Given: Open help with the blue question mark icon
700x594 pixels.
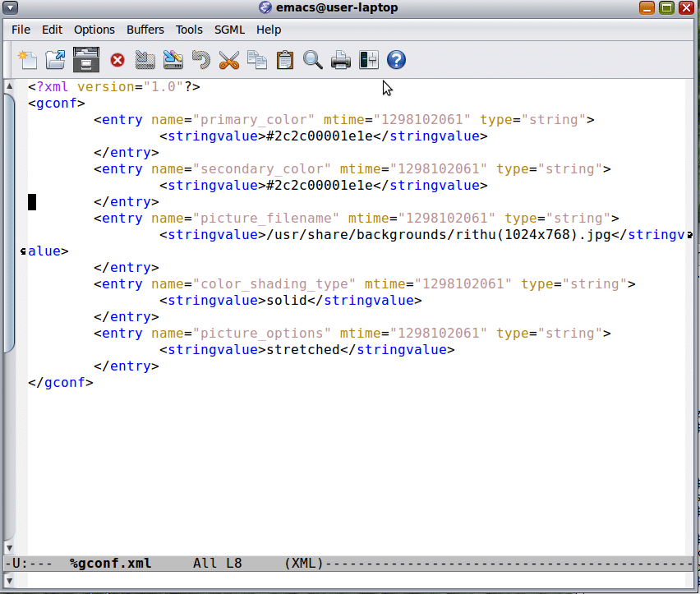Looking at the screenshot, I should [x=396, y=60].
